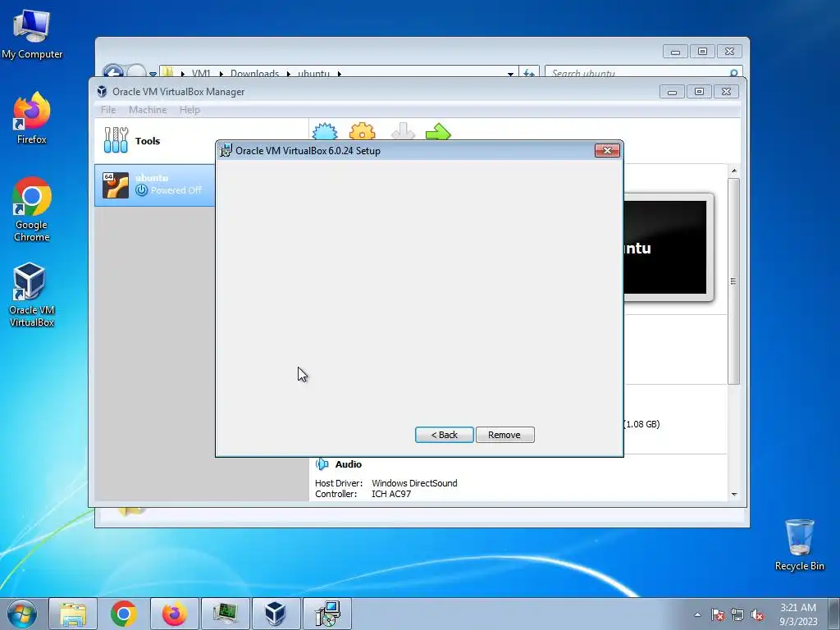
Task: Minimize the VirtualBox Manager window
Action: [x=672, y=92]
